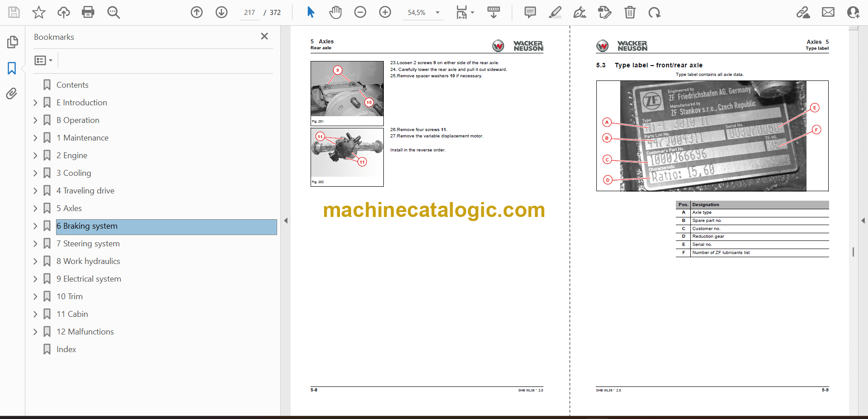This screenshot has height=419, width=868.
Task: Select the Hand pan tool
Action: pyautogui.click(x=335, y=12)
